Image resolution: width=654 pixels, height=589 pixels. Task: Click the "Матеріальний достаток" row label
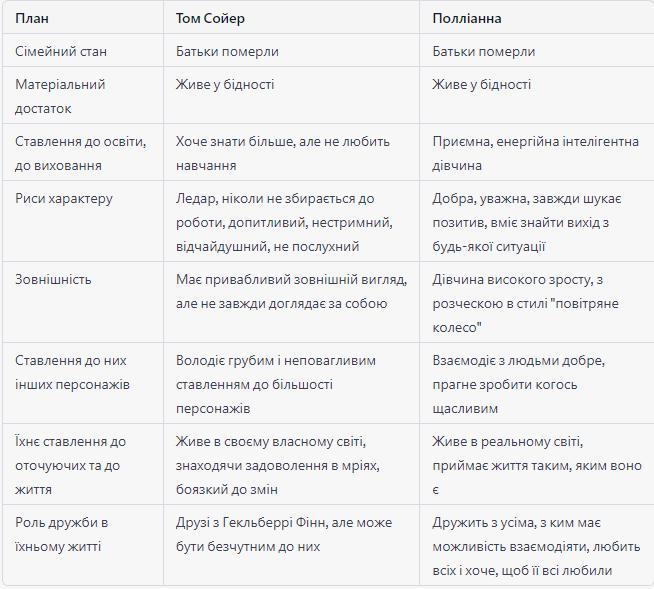(x=60, y=96)
